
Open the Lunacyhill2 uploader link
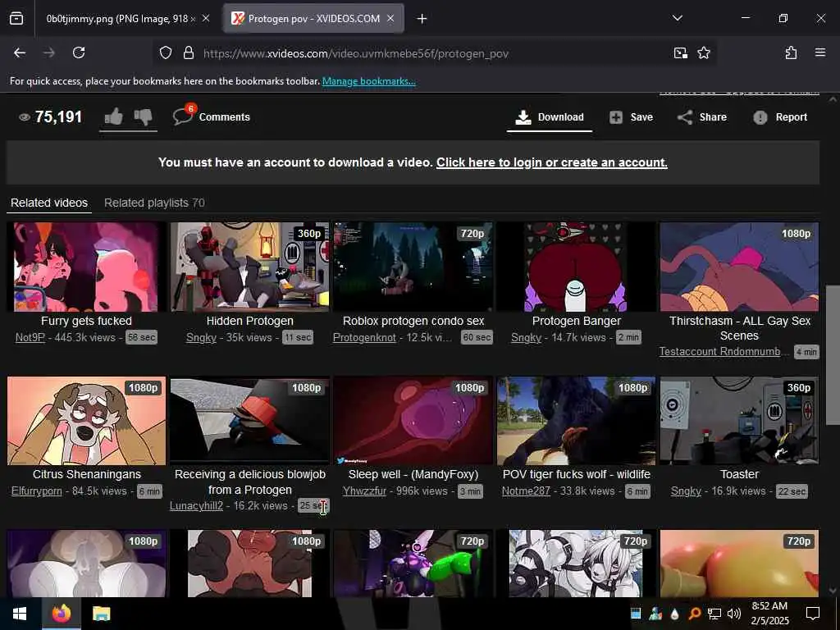click(196, 505)
